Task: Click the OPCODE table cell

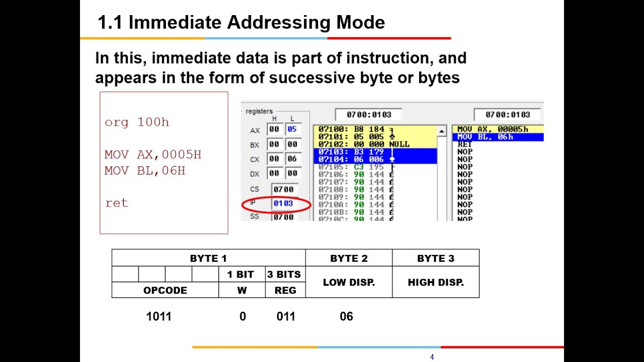Action: pyautogui.click(x=165, y=290)
